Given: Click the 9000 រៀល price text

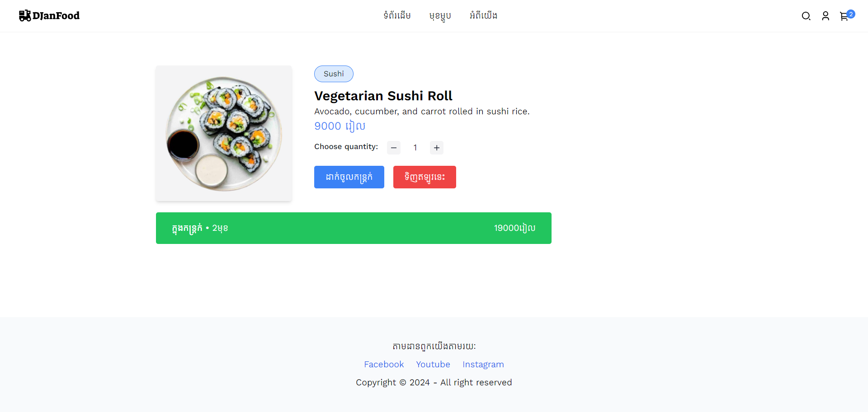Looking at the screenshot, I should tap(340, 126).
